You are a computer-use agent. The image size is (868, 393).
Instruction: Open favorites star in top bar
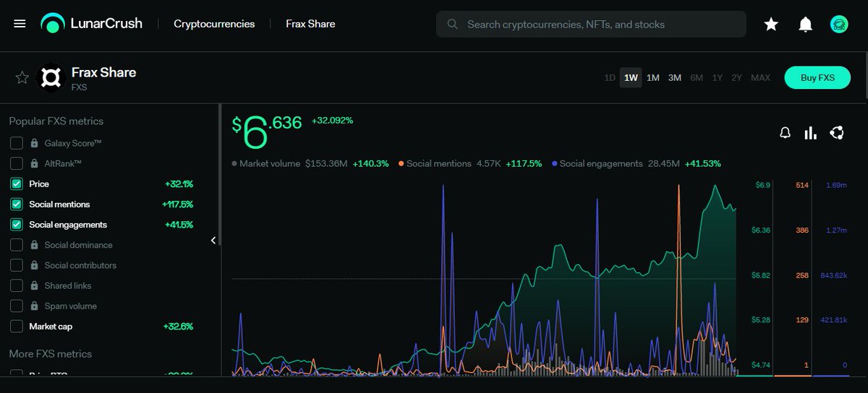click(771, 24)
